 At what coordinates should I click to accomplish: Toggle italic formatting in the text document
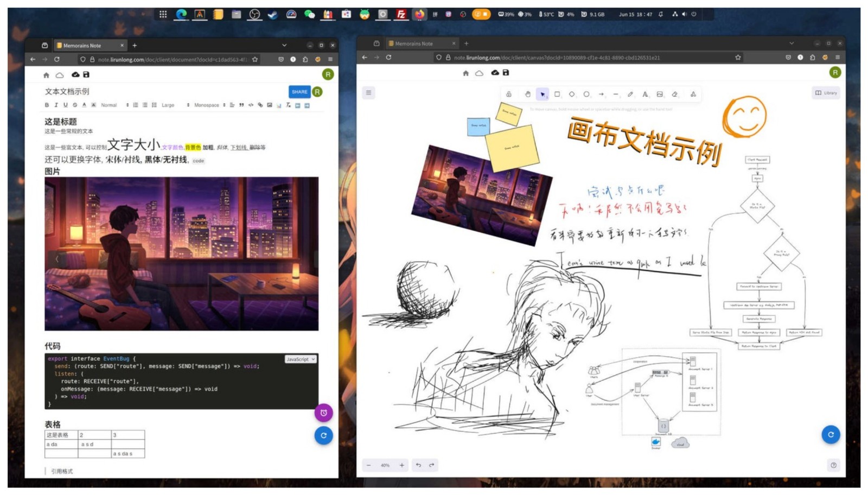56,105
